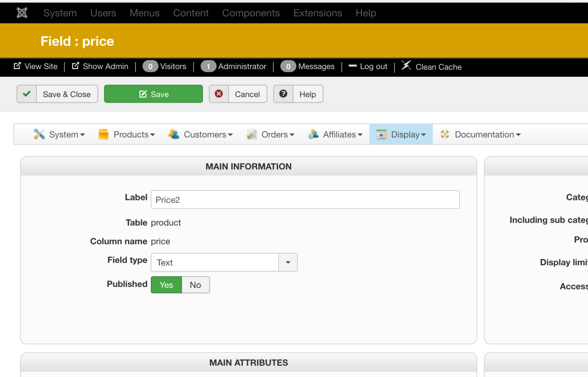Click the Products folder icon
Screen dimensions: 588x377
pos(103,134)
